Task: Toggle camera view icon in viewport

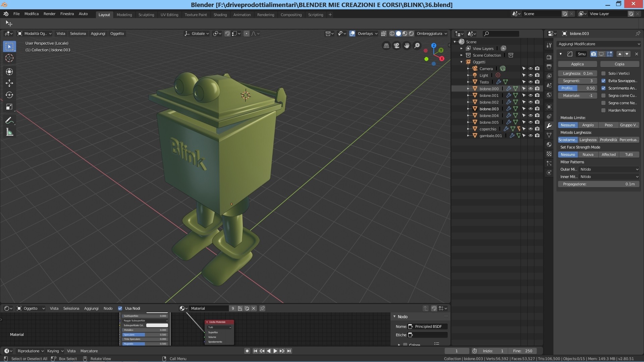Action: click(x=396, y=46)
